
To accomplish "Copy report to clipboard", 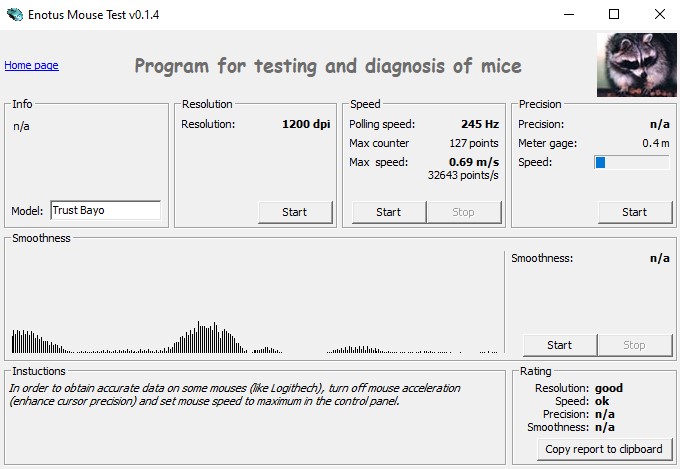I will coord(604,449).
